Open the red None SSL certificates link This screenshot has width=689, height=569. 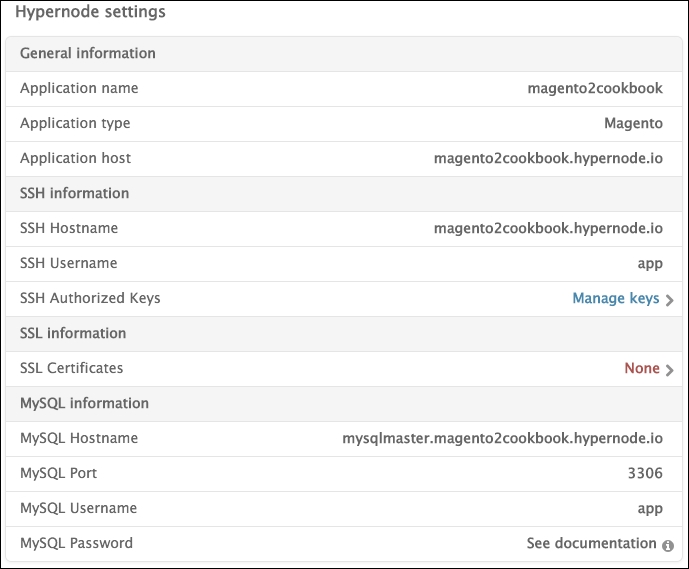click(x=641, y=368)
